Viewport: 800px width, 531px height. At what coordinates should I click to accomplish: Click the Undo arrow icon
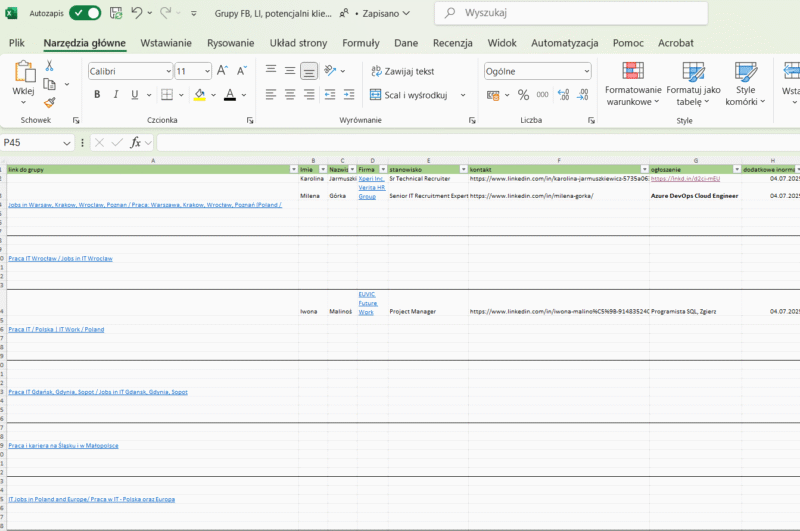point(136,14)
